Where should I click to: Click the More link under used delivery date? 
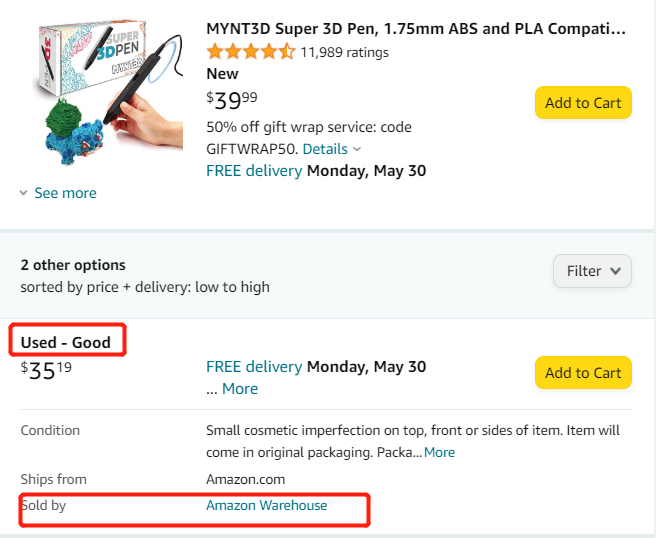coord(239,389)
